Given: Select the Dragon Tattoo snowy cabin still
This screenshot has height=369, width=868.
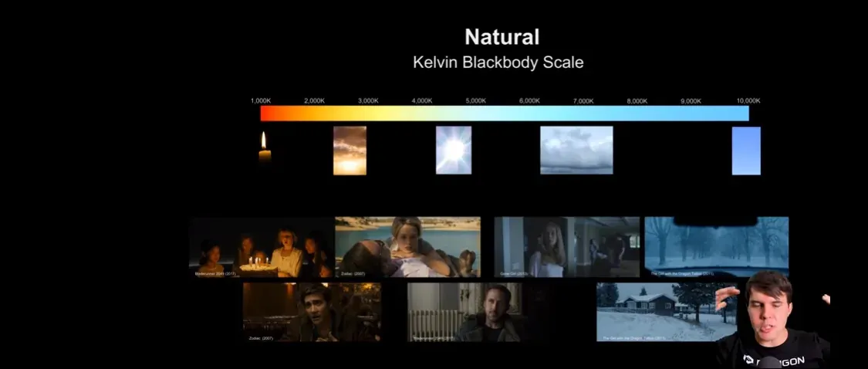Looking at the screenshot, I should [x=667, y=312].
